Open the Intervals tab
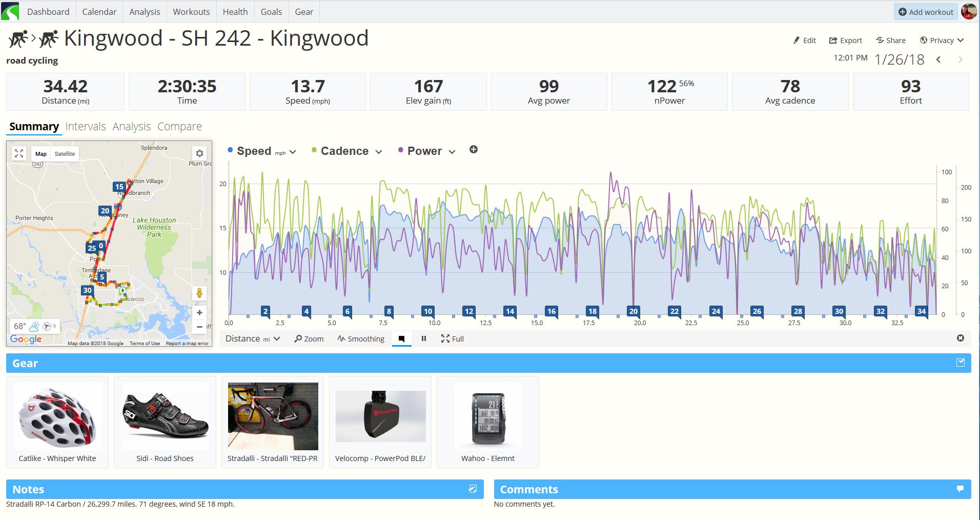The width and height of the screenshot is (980, 520). coord(86,126)
